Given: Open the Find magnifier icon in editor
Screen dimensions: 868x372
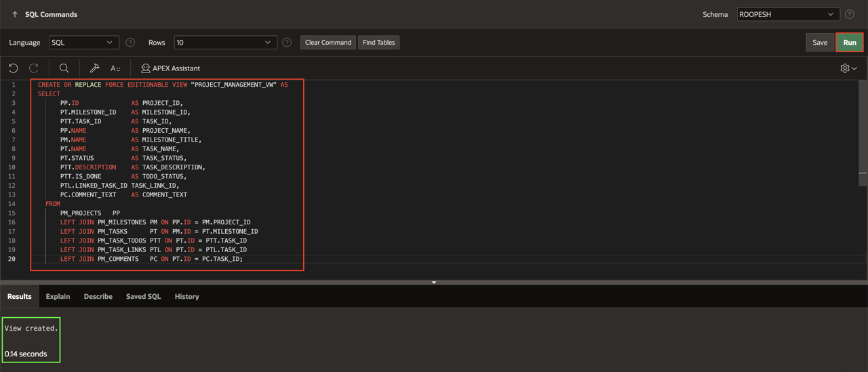Looking at the screenshot, I should click(64, 68).
